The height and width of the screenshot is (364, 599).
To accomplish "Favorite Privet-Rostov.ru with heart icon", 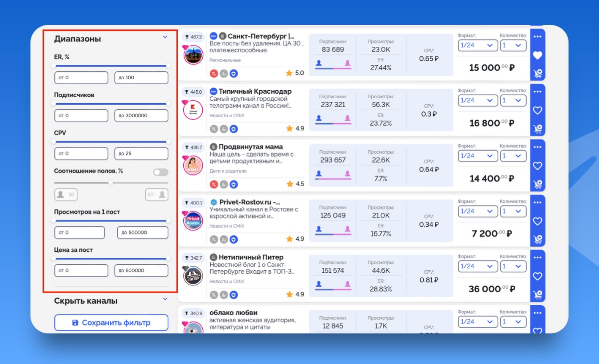I will (537, 221).
